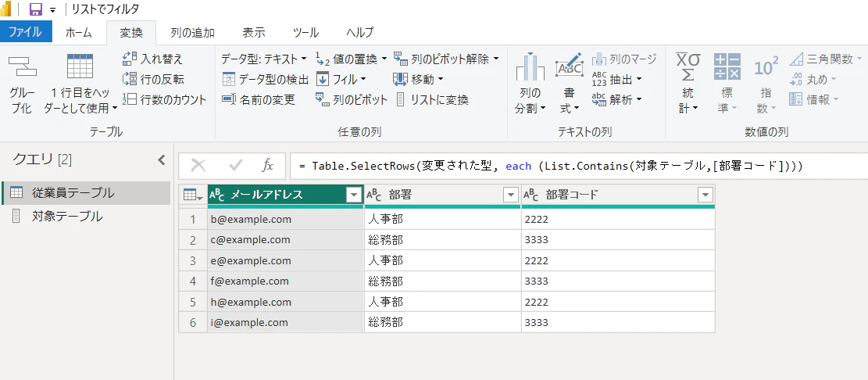The height and width of the screenshot is (380, 868).
Task: Click the table corner menu icon
Action: [x=193, y=195]
